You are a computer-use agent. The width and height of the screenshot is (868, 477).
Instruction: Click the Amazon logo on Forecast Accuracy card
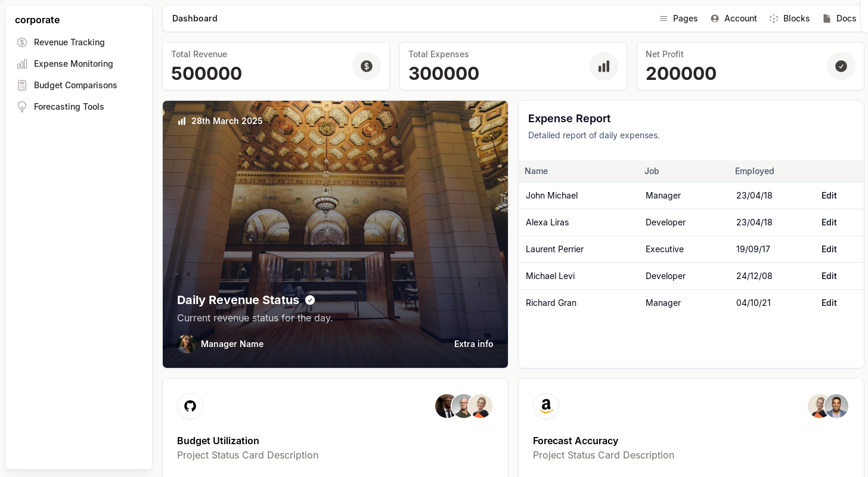tap(546, 406)
